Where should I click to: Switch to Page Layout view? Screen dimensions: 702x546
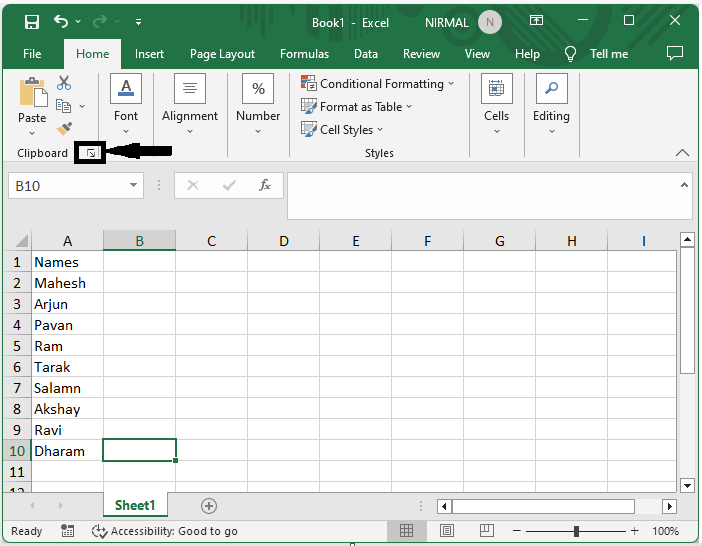pos(447,531)
